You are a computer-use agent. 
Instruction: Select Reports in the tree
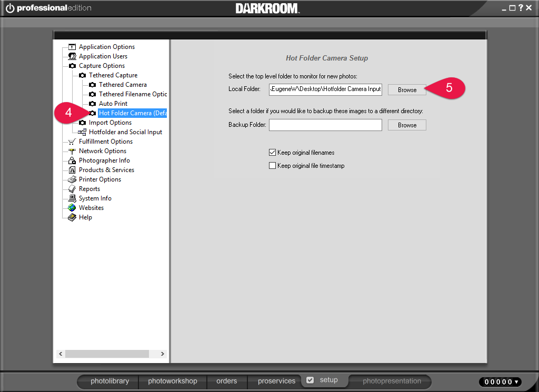pos(89,189)
